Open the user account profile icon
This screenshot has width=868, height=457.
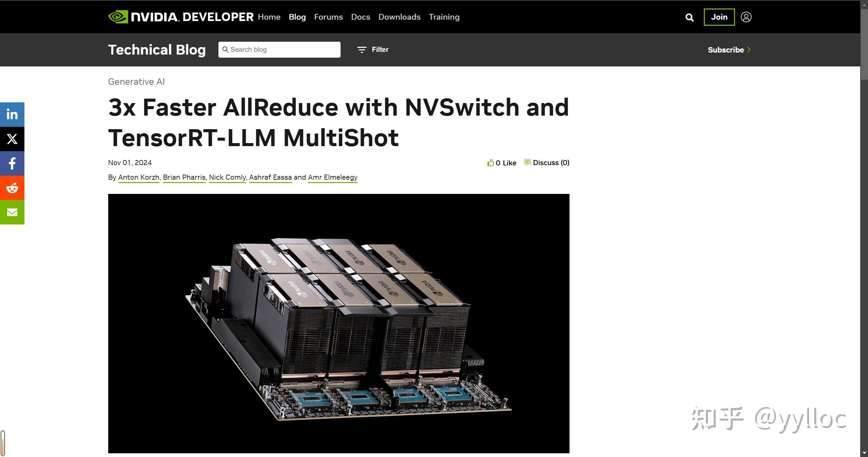click(x=746, y=17)
